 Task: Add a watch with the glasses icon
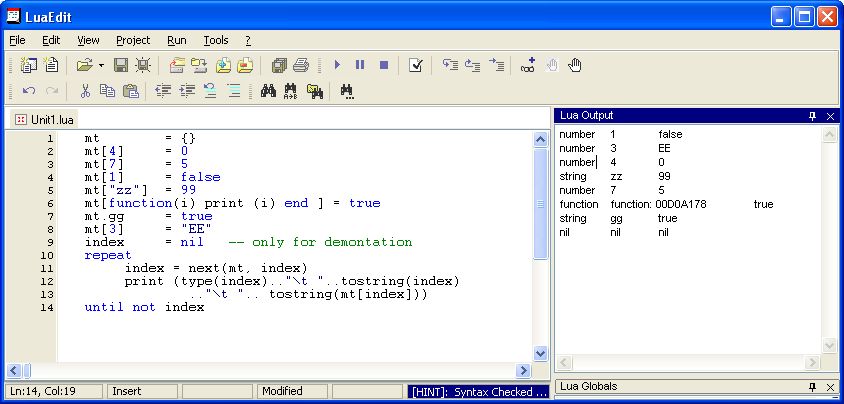[528, 66]
